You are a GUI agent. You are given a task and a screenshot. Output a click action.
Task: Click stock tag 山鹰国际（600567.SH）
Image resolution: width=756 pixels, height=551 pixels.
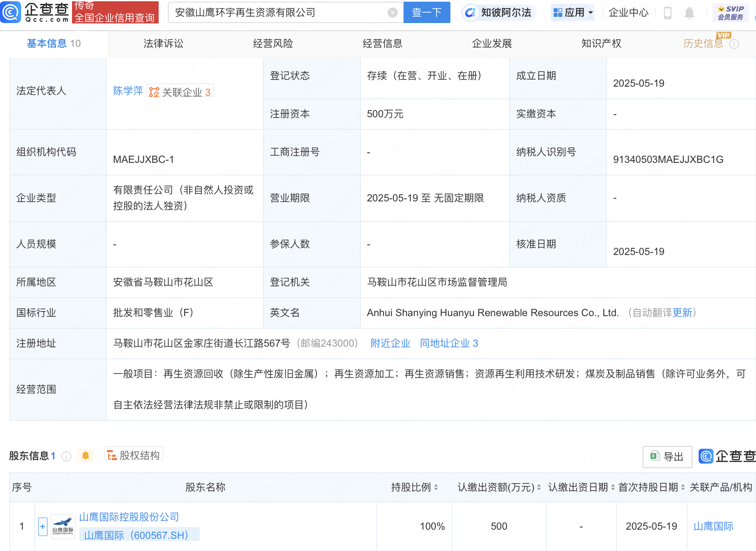[139, 535]
